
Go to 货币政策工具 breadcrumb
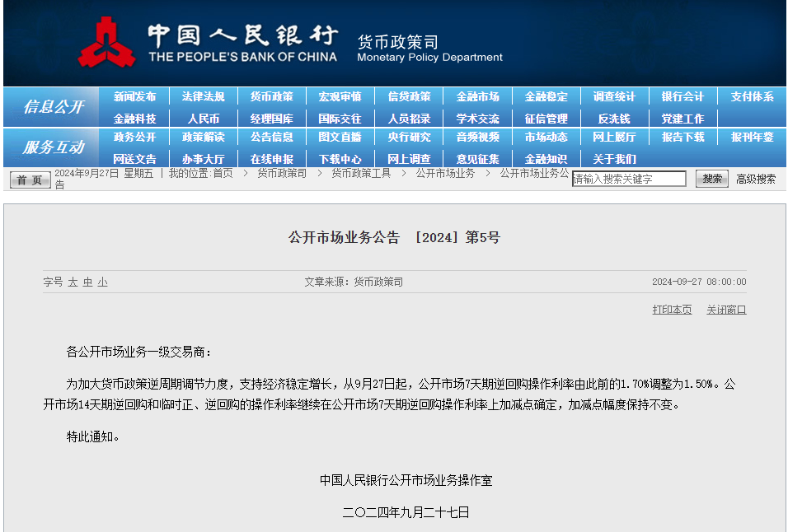[x=361, y=173]
